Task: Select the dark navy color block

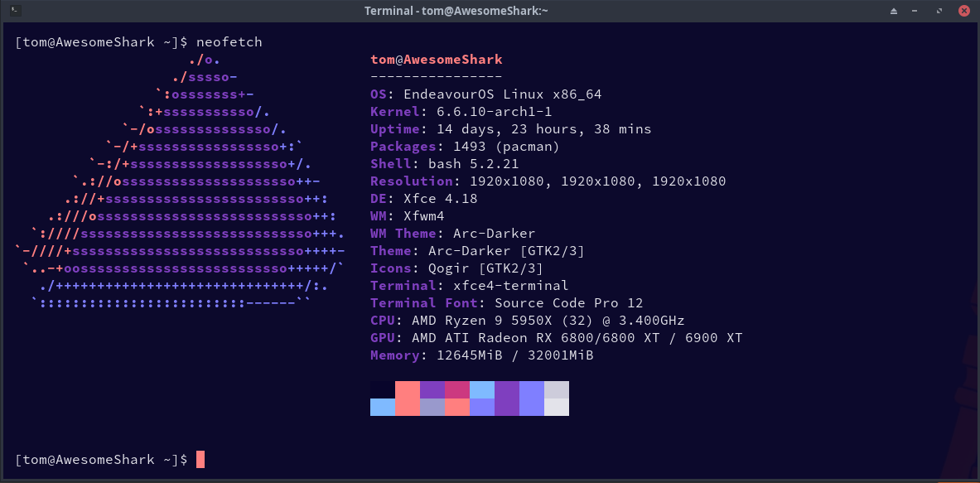Action: pos(383,390)
